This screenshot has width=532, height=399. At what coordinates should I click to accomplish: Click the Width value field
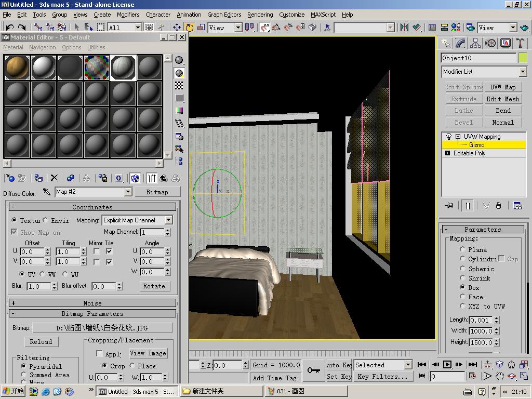(481, 331)
